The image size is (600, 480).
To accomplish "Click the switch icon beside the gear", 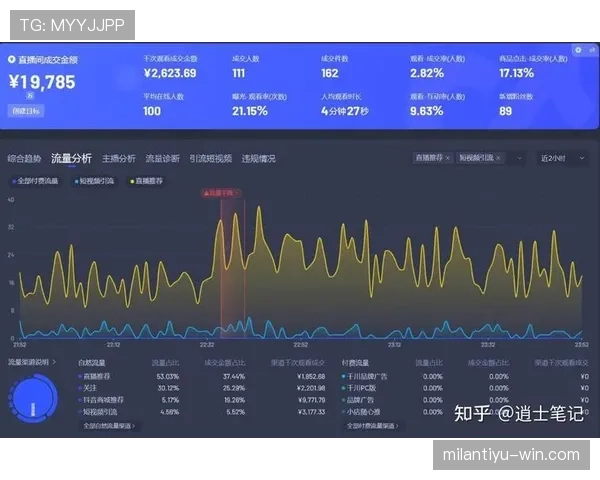I will [x=592, y=50].
